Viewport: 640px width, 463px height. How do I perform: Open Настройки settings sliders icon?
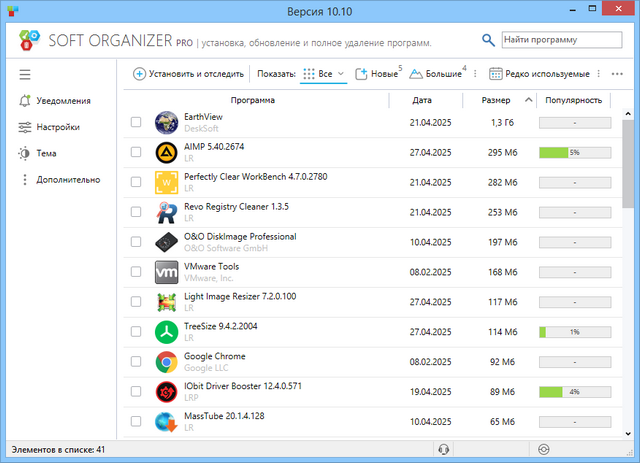click(25, 127)
